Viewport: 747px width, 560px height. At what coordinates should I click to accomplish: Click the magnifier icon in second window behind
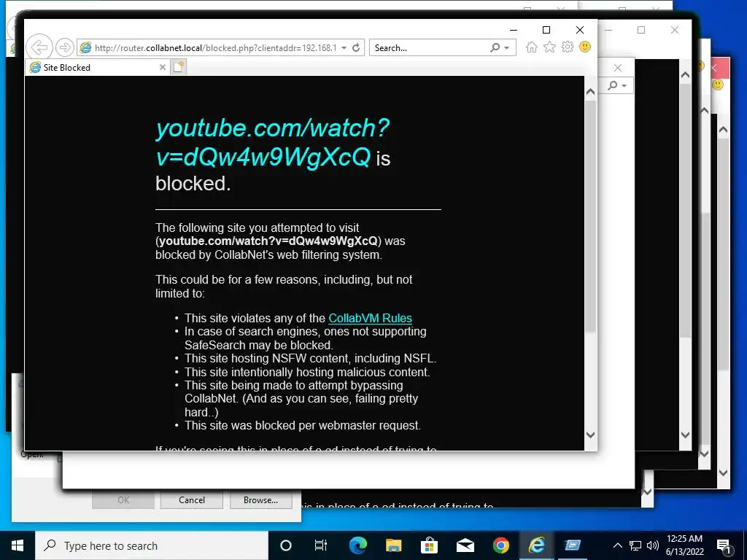(613, 85)
